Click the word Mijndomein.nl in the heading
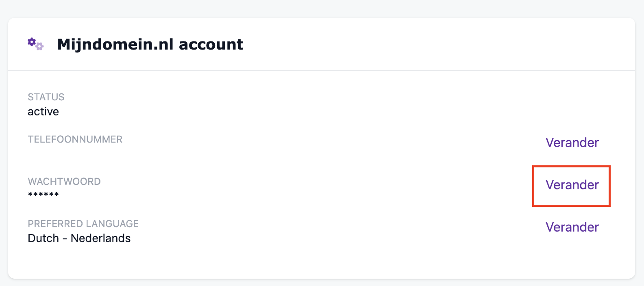Screen dimensions: 644x286 pyautogui.click(x=115, y=44)
